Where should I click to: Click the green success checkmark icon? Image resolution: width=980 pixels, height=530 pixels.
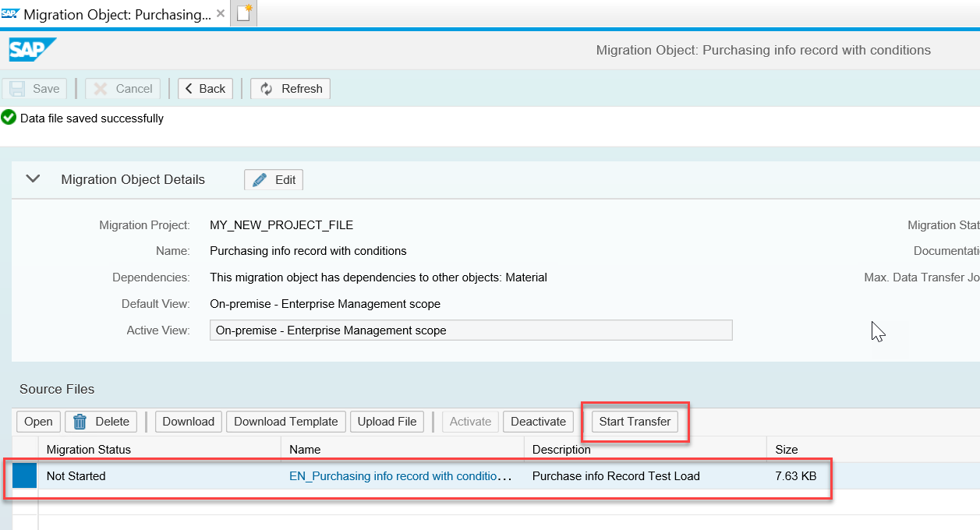pos(9,118)
